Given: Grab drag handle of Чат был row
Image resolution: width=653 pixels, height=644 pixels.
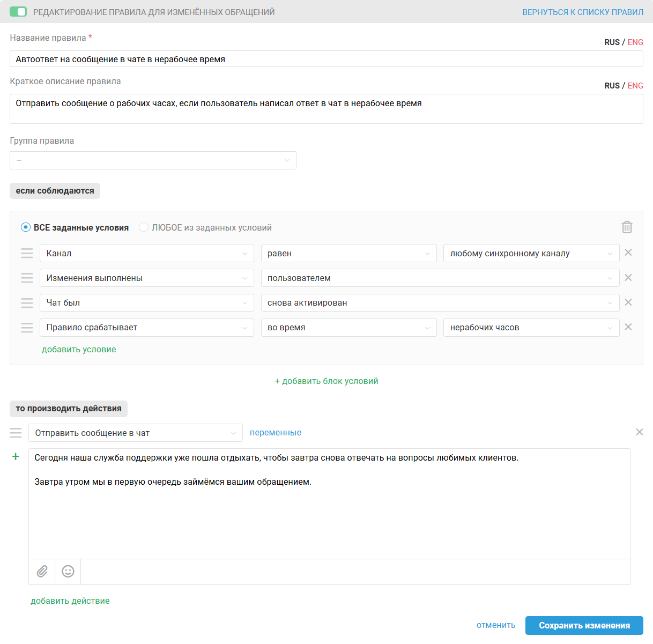Looking at the screenshot, I should pyautogui.click(x=27, y=303).
